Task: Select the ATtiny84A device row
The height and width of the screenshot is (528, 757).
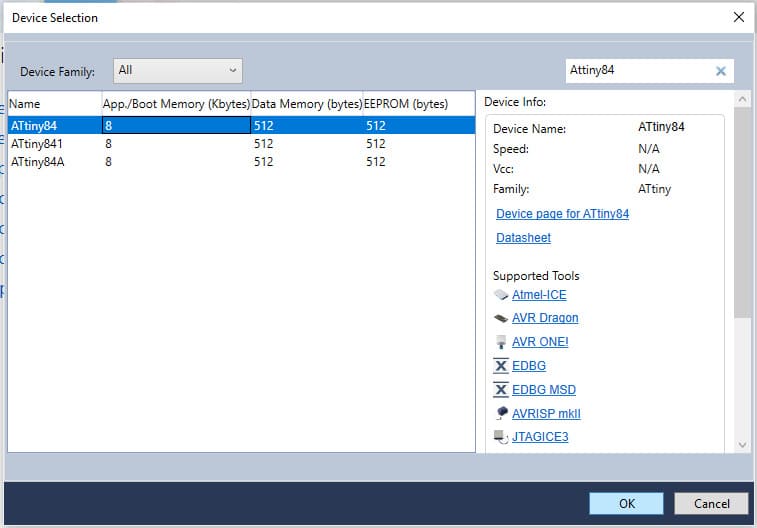Action: 241,162
